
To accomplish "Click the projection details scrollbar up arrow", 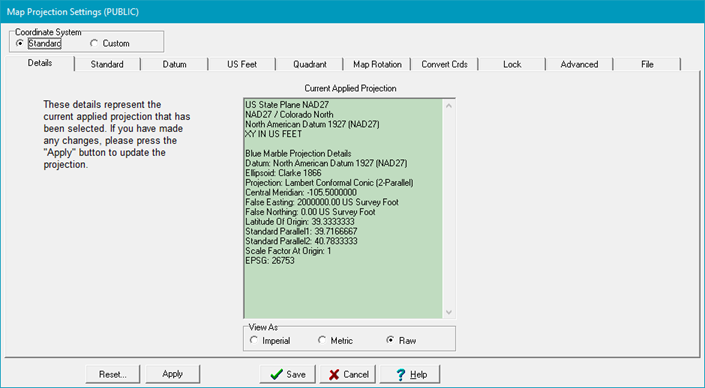I will tap(449, 106).
